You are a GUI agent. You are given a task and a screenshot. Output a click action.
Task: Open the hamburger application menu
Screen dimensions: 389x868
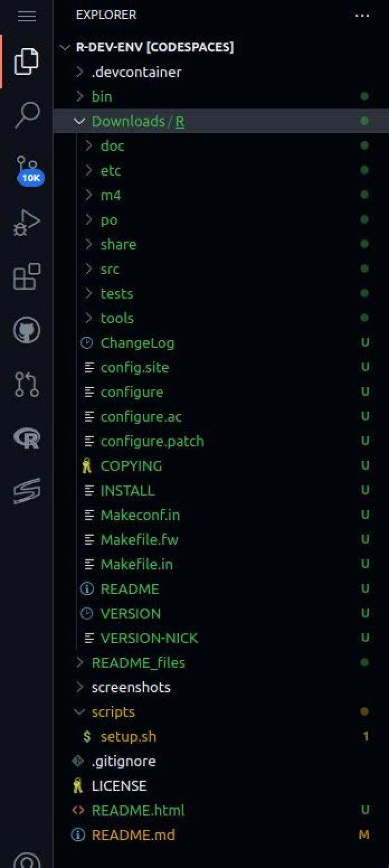point(26,16)
